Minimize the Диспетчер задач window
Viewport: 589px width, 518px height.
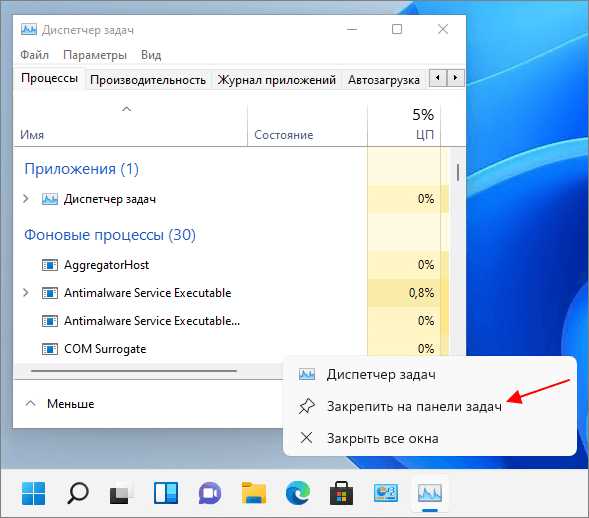click(x=352, y=29)
